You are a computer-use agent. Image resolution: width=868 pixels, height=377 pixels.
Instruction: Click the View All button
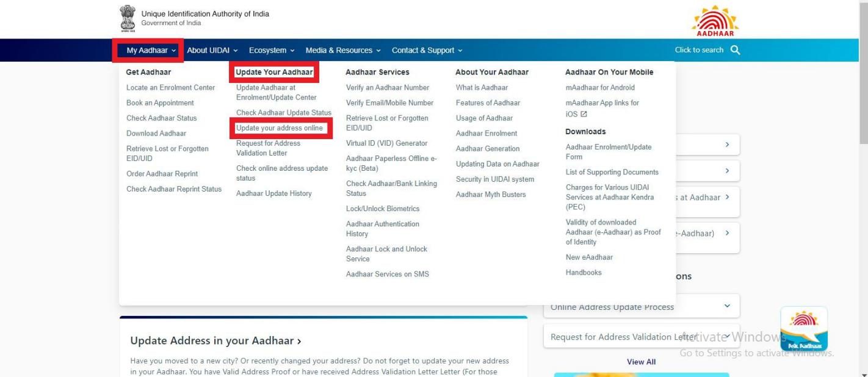[642, 361]
